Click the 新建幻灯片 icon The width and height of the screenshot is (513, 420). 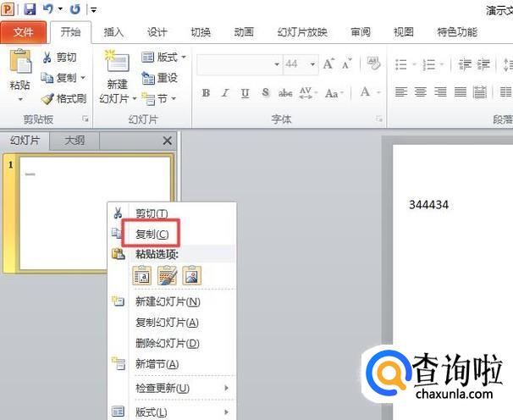(117, 61)
